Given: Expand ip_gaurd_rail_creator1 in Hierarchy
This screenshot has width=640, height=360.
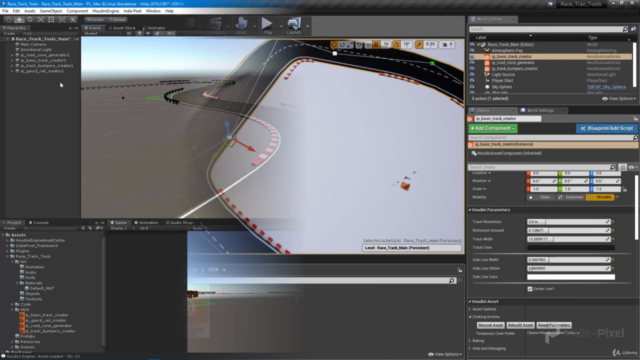Looking at the screenshot, I should pos(12,71).
